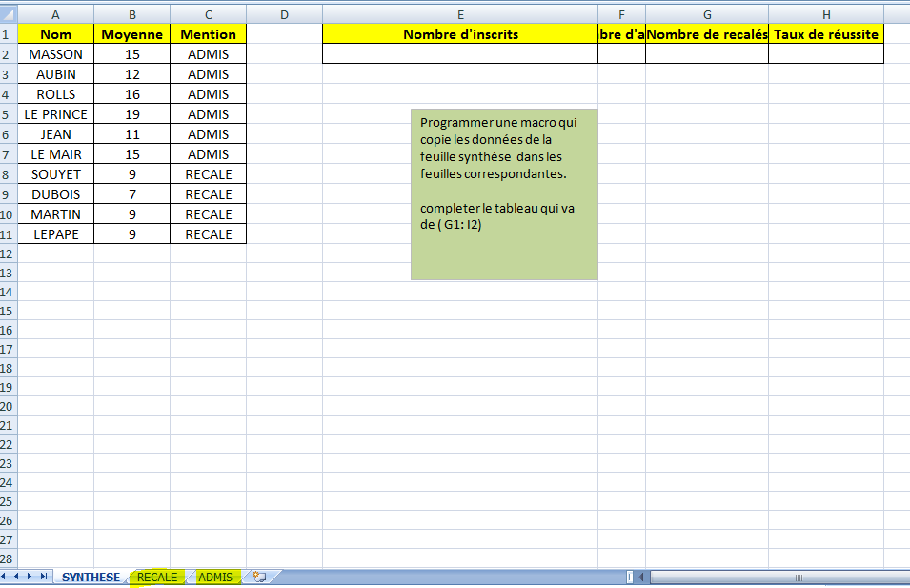Viewport: 910px width, 588px height.
Task: Select the "Taux de réussite" header cell
Action: tap(826, 34)
